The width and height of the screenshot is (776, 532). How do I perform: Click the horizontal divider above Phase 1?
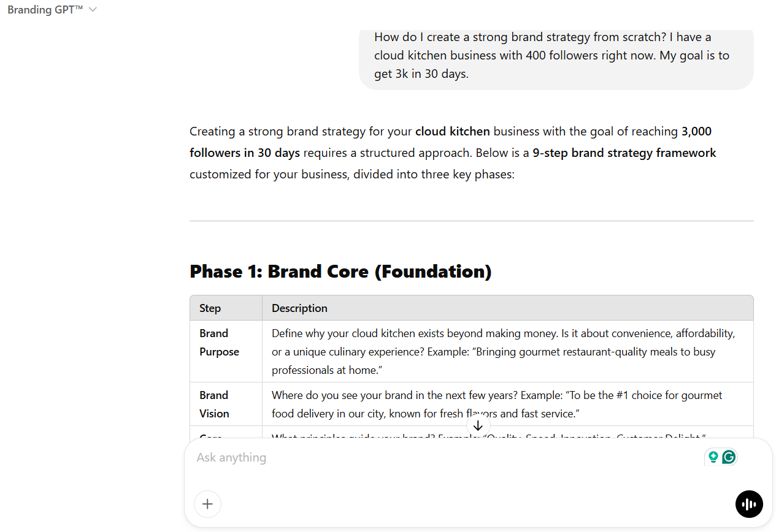click(471, 221)
